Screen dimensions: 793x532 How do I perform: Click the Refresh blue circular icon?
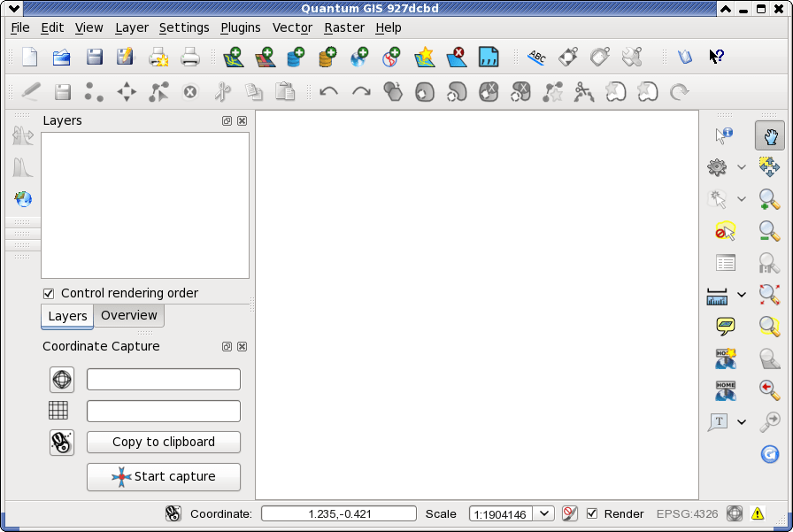tap(770, 453)
